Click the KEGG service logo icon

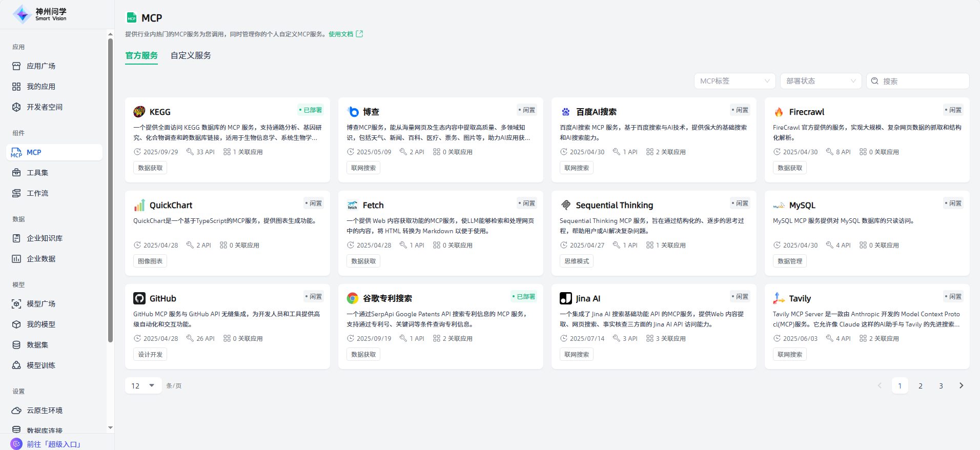coord(139,112)
